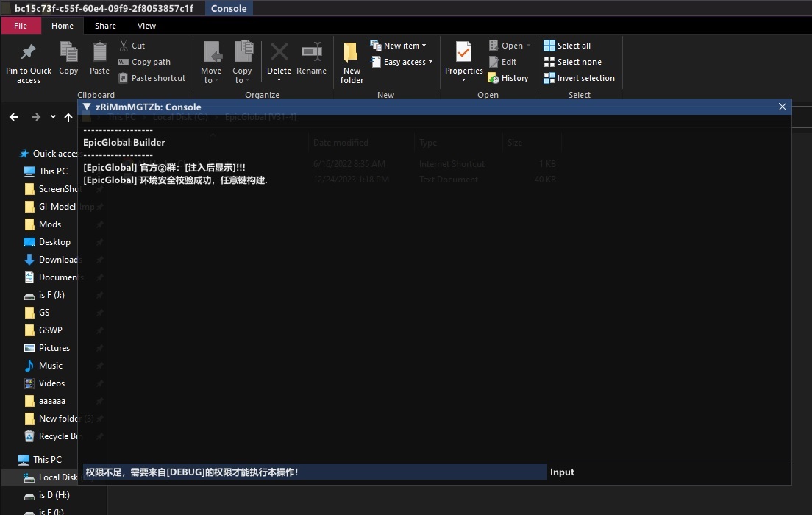Click the Move to icon
The image size is (812, 515).
pyautogui.click(x=211, y=51)
